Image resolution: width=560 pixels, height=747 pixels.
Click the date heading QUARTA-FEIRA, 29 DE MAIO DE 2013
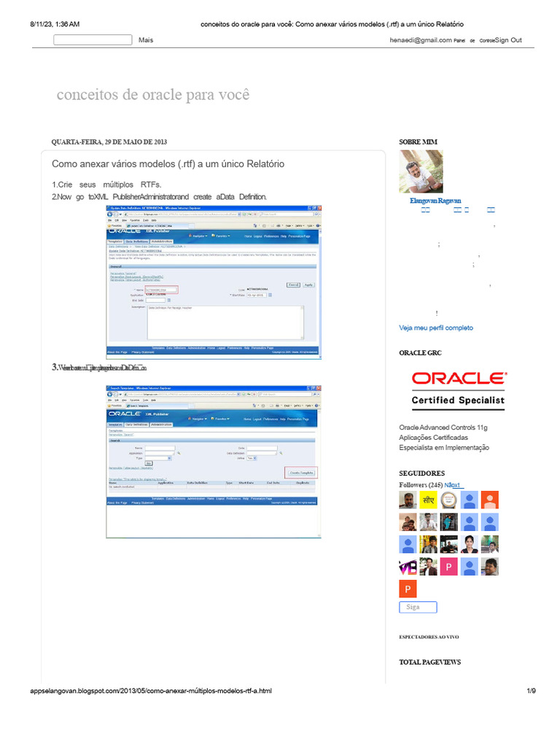(x=109, y=142)
